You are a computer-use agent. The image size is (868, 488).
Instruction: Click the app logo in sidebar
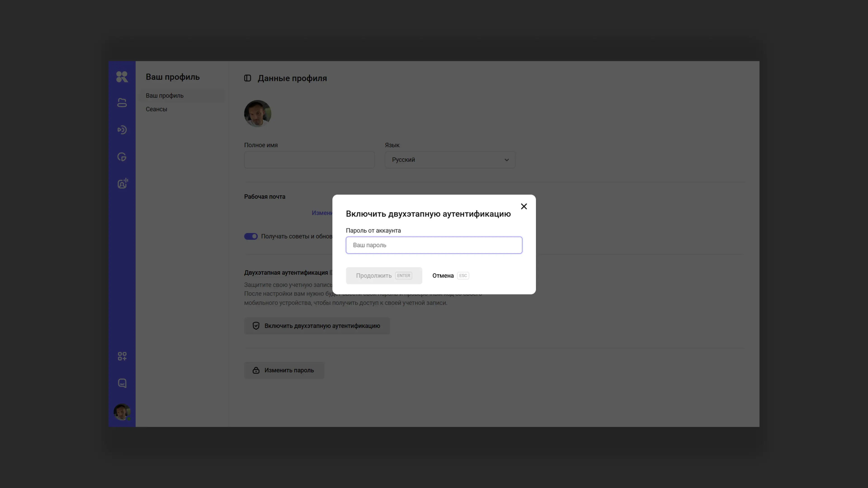pyautogui.click(x=122, y=77)
